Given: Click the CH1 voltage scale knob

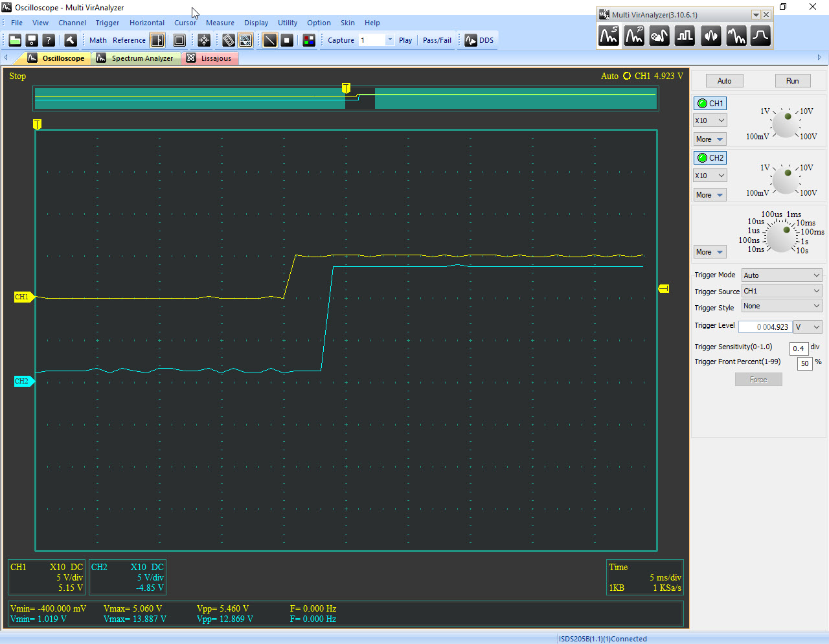Looking at the screenshot, I should click(x=786, y=124).
